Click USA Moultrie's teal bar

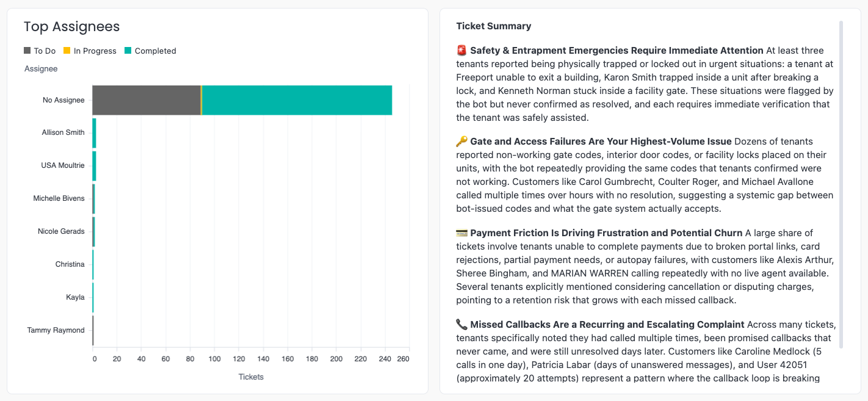point(95,166)
